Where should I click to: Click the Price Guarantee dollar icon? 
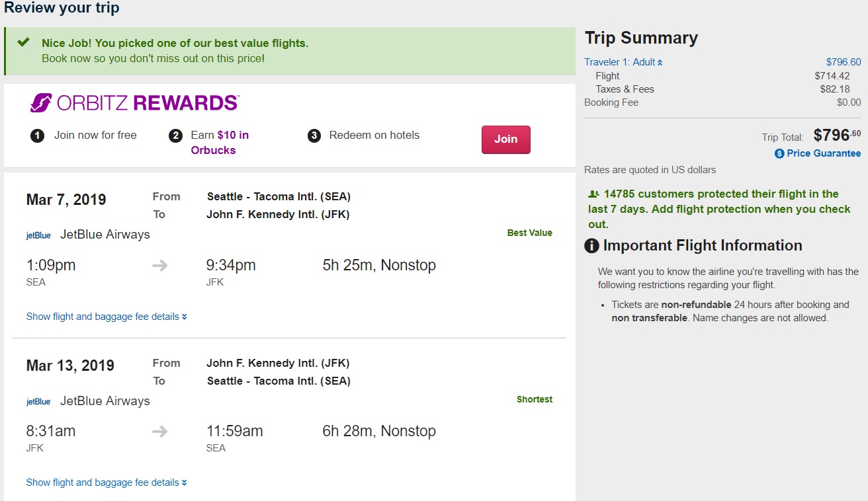(779, 153)
